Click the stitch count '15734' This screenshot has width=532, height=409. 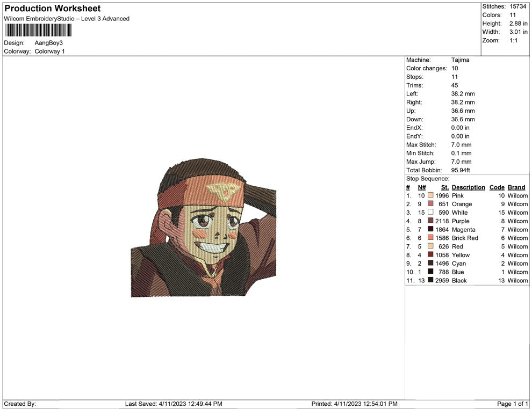517,6
